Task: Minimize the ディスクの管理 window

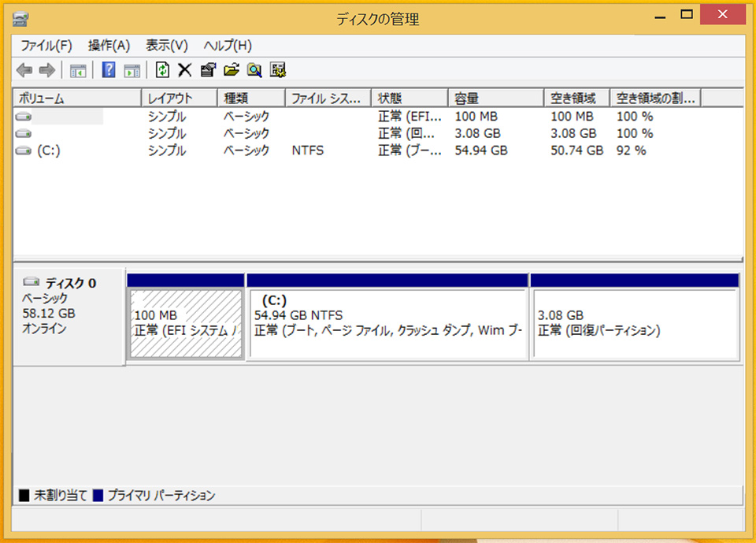Action: tap(660, 16)
